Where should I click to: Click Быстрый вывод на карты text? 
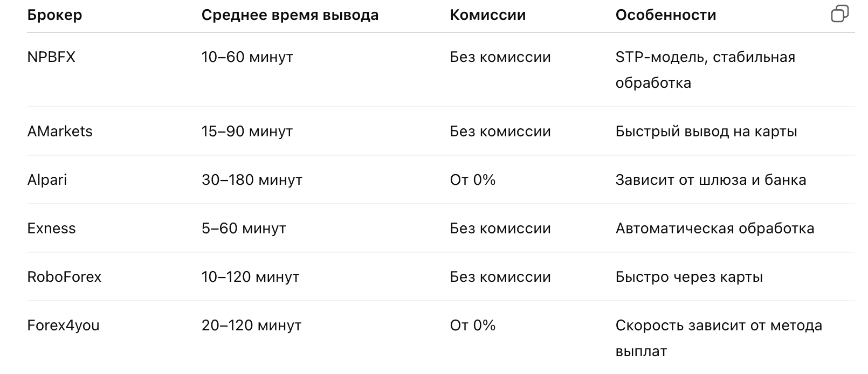coord(706,131)
